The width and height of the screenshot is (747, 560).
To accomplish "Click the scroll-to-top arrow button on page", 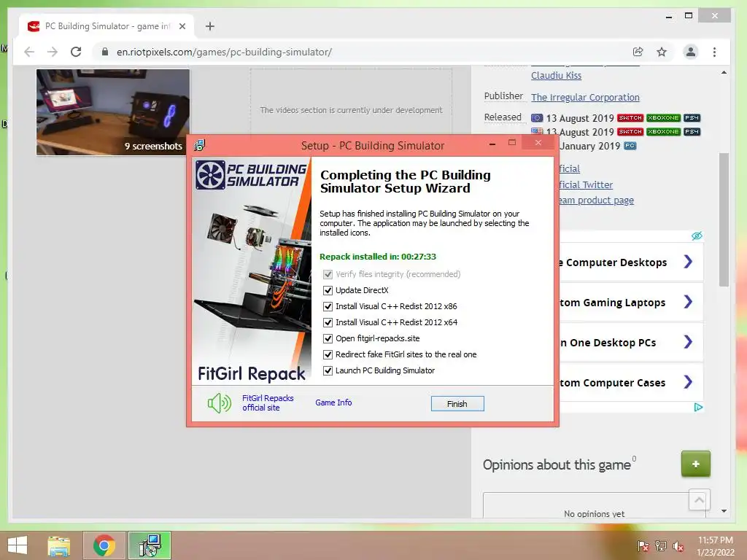I will (700, 499).
